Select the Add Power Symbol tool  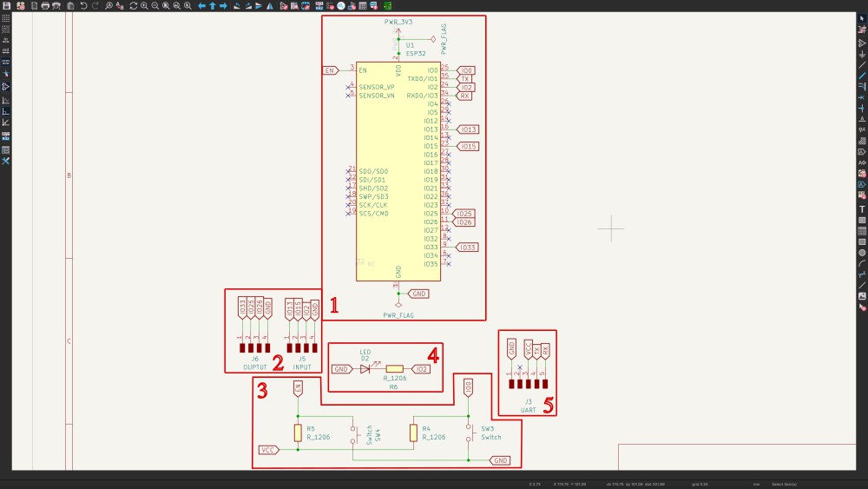(862, 54)
